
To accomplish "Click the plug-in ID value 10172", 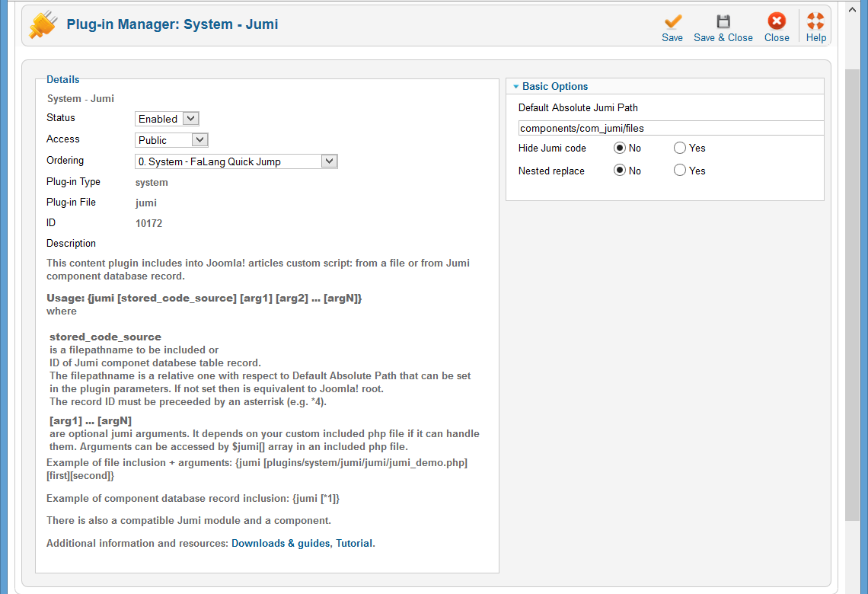I will (149, 224).
